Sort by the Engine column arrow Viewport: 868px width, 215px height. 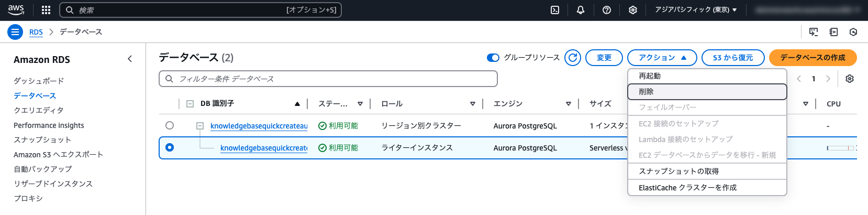[569, 104]
